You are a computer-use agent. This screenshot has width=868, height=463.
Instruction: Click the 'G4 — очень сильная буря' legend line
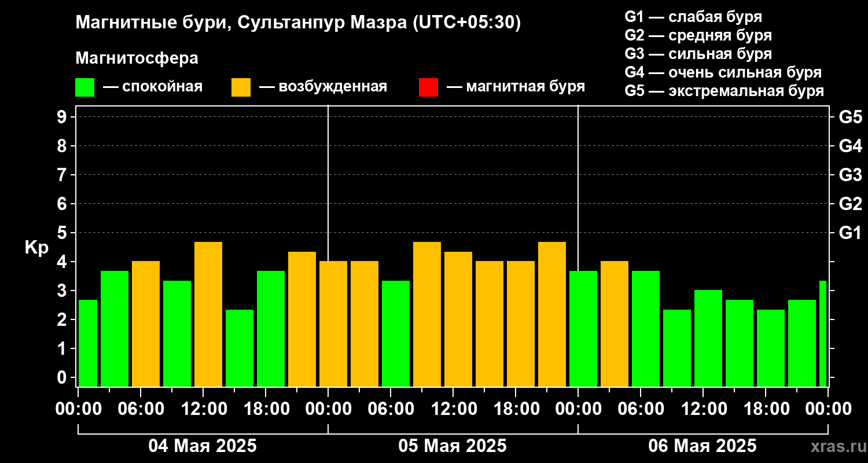click(x=723, y=72)
